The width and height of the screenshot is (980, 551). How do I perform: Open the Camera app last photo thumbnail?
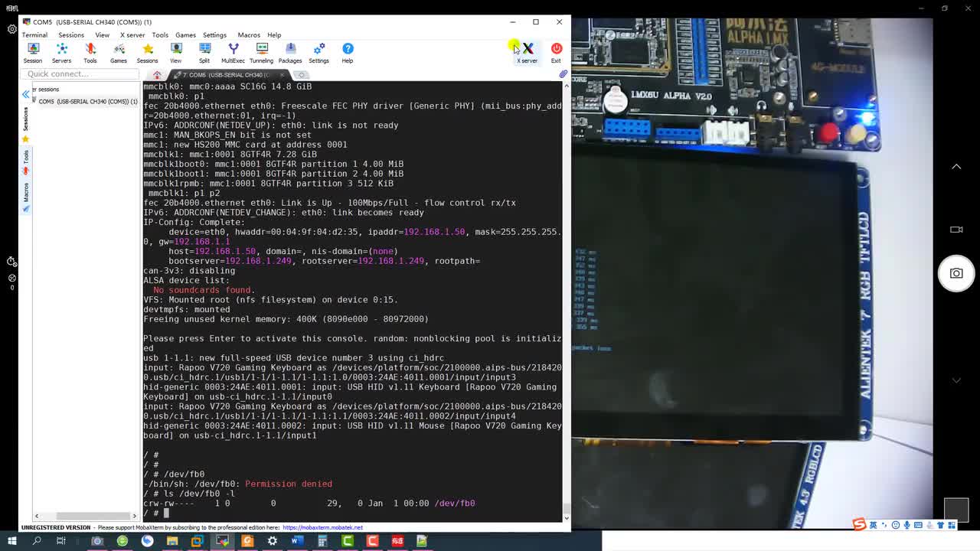[x=956, y=510]
